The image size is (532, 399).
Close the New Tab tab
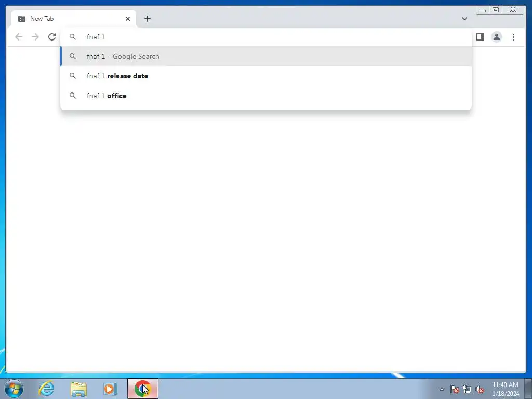[128, 19]
